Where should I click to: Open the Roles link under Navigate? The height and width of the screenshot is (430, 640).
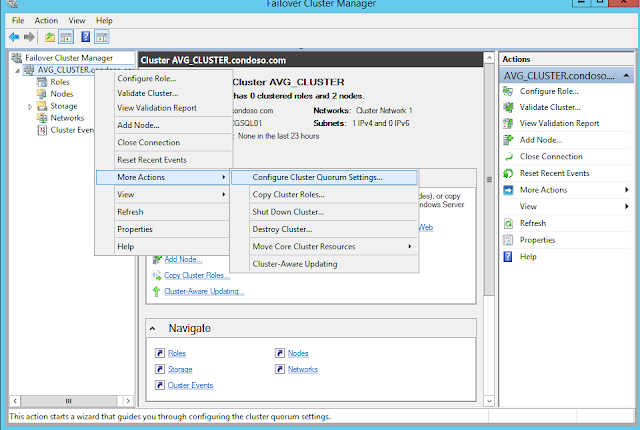pos(177,353)
